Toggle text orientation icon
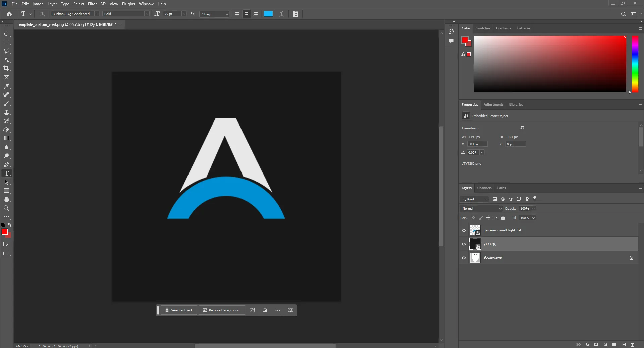Screen dimensions: 644x348 (x=42, y=14)
